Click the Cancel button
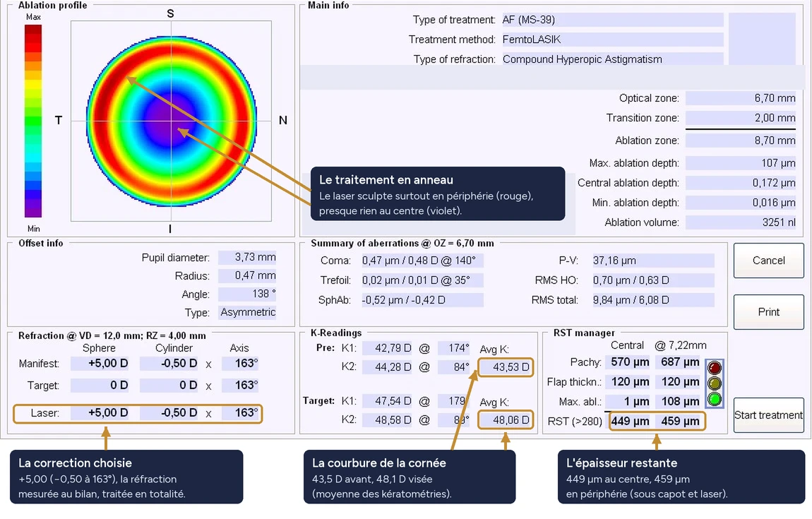This screenshot has width=812, height=519. (768, 261)
